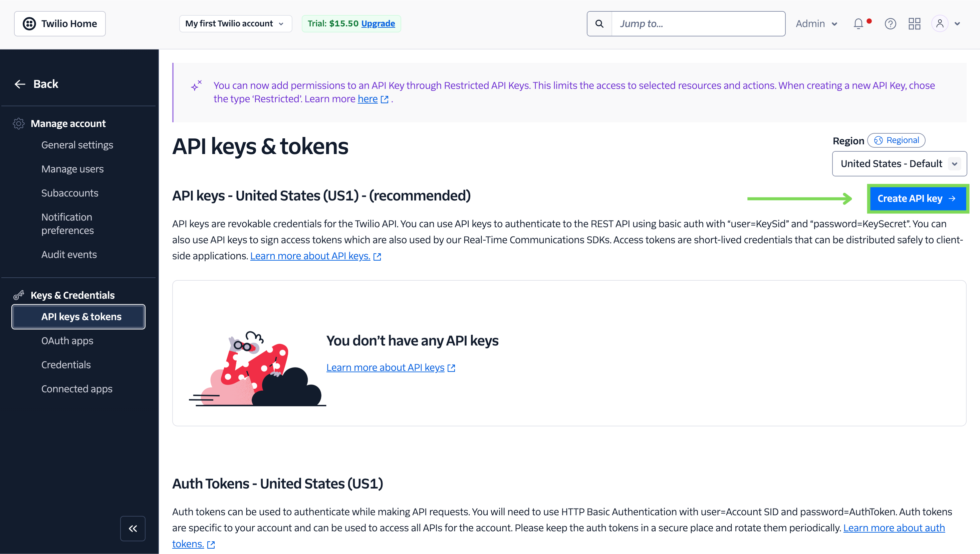
Task: Expand the user profile menu chevron
Action: pyautogui.click(x=957, y=24)
